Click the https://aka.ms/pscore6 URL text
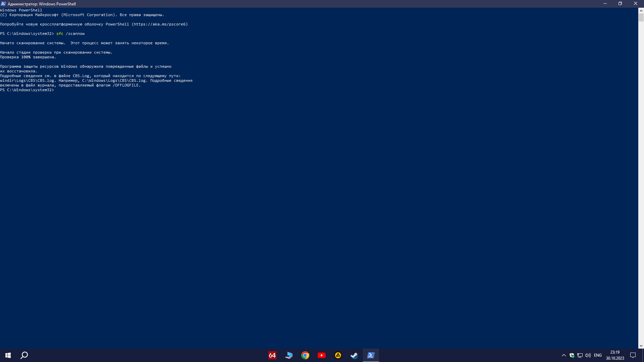The height and width of the screenshot is (362, 644). point(160,24)
